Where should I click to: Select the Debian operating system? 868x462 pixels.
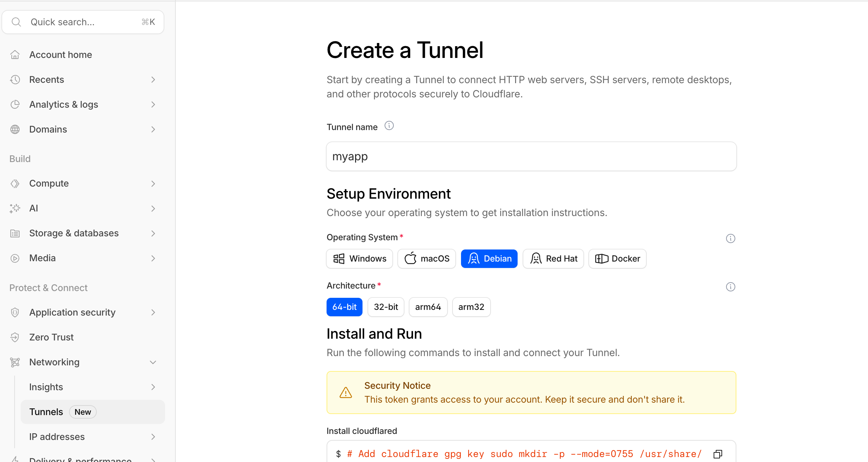tap(489, 259)
